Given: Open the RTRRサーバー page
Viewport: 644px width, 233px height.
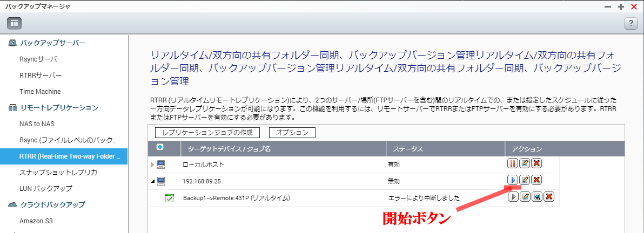Looking at the screenshot, I should coord(41,76).
